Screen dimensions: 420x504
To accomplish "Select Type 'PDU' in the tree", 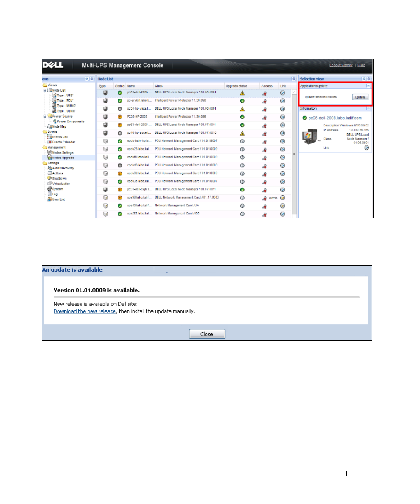I will (65, 101).
